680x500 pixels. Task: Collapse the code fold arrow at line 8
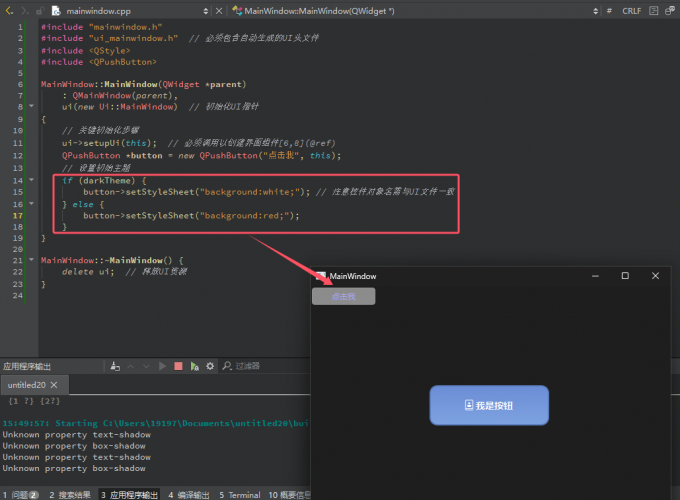pyautogui.click(x=33, y=106)
